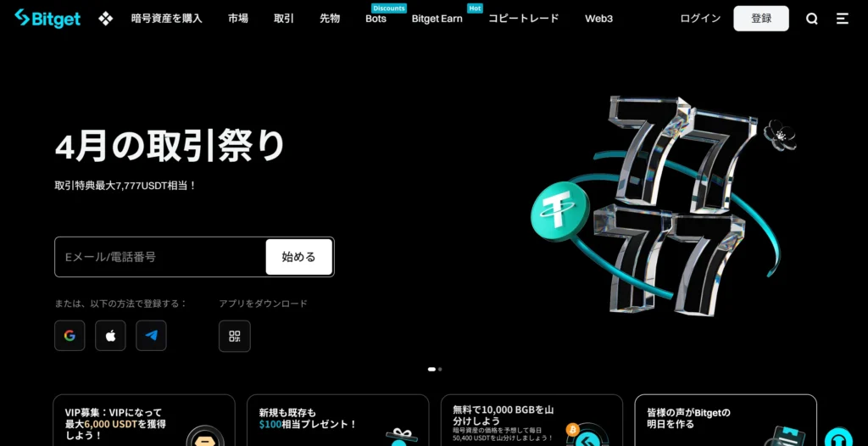
Task: Click the 4月の取引祭り headline
Action: pyautogui.click(x=170, y=146)
